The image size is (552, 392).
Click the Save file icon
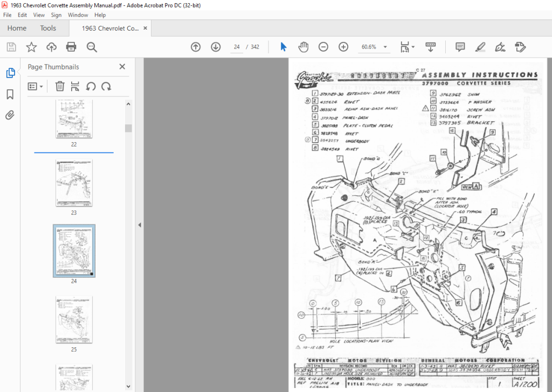click(x=11, y=47)
